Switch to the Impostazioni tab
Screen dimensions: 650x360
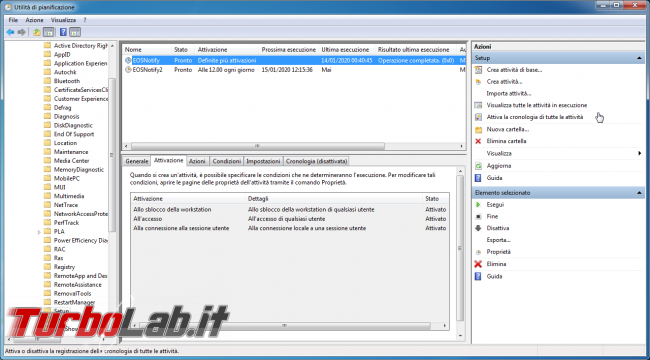pos(263,161)
